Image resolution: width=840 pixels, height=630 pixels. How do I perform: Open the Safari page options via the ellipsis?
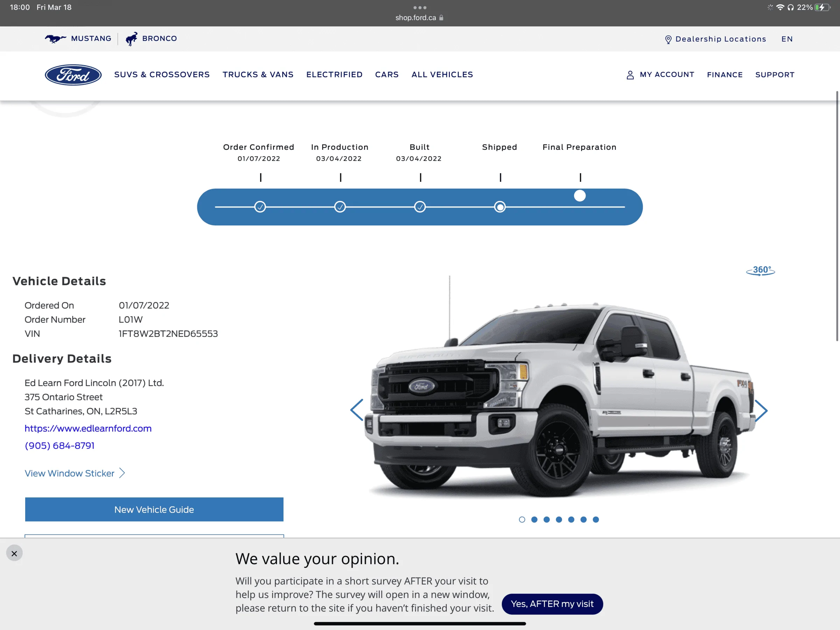click(x=419, y=8)
